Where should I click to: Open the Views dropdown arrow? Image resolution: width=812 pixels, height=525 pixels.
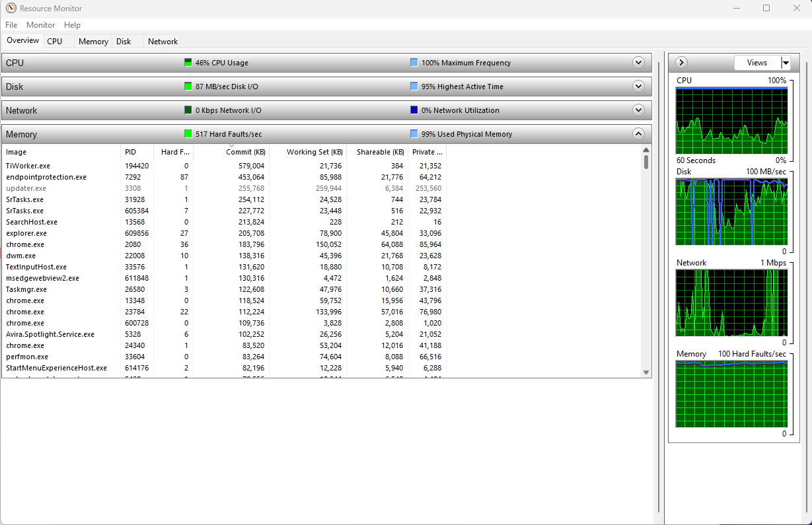pos(786,63)
